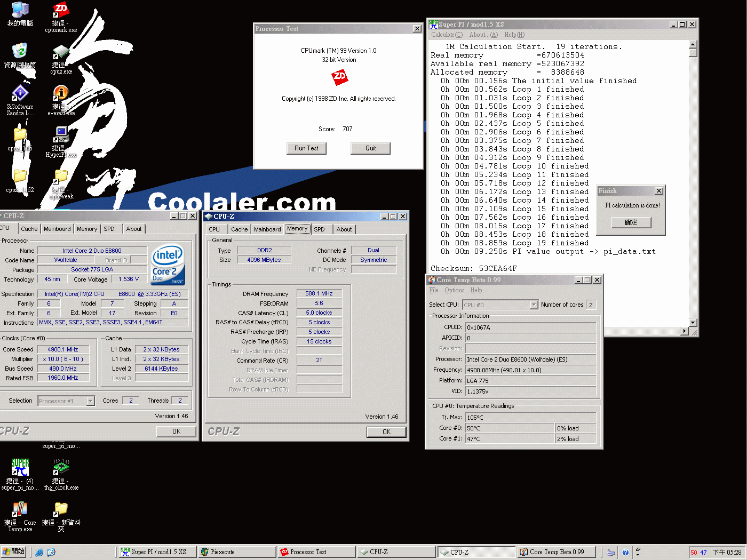Image resolution: width=747 pixels, height=560 pixels.
Task: Click the Super PI horizontal scroll right arrow
Action: 685,332
